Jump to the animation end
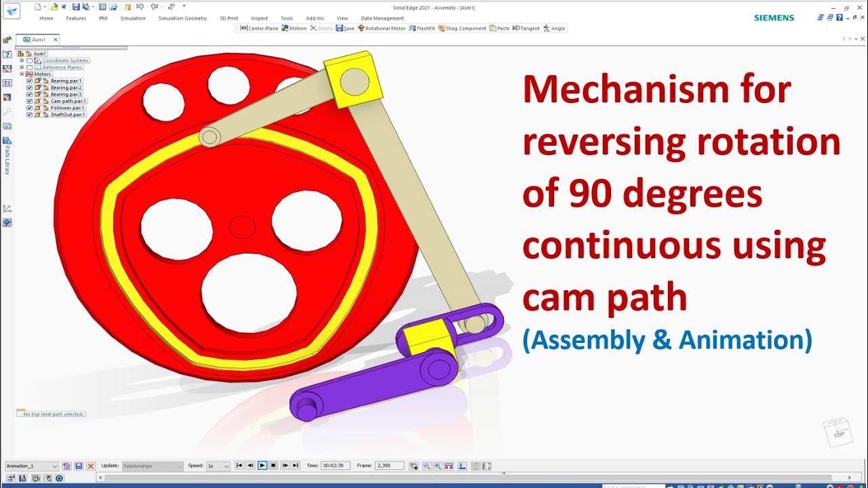The height and width of the screenshot is (488, 868). coord(296,466)
